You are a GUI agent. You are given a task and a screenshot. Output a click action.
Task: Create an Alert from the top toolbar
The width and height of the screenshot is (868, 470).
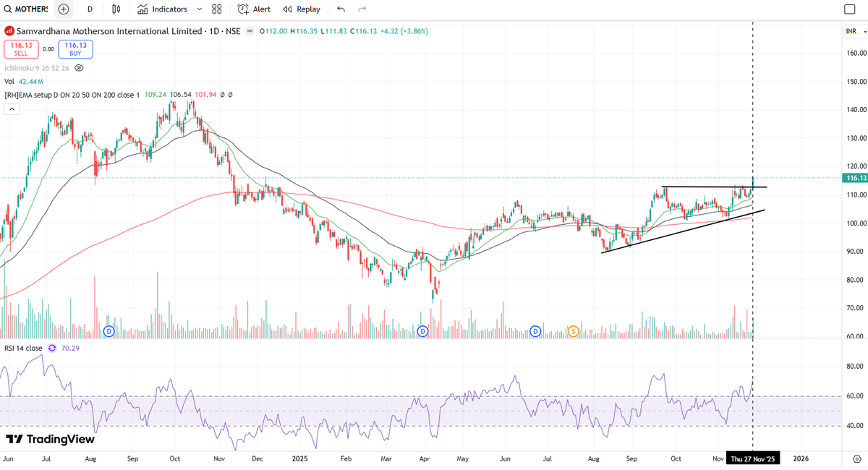click(x=254, y=9)
